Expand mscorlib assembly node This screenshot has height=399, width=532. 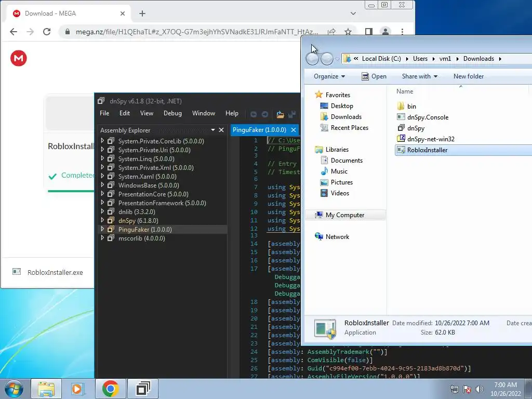[x=102, y=238]
